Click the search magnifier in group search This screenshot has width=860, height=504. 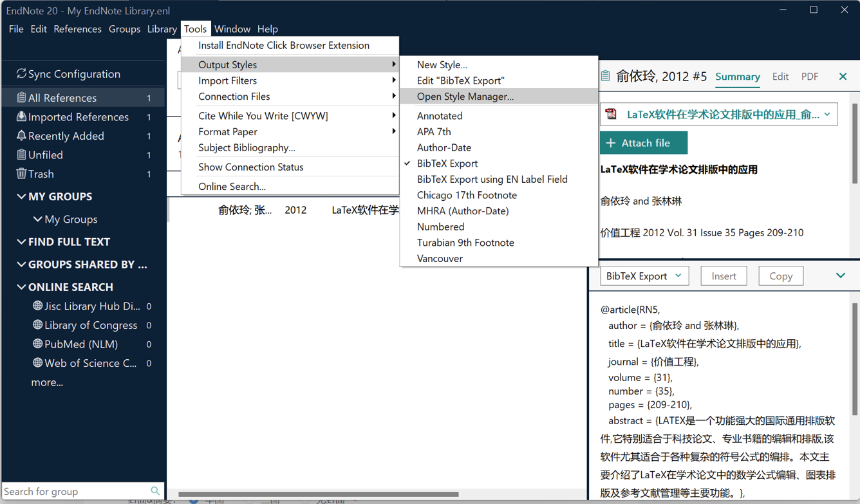pyautogui.click(x=155, y=491)
